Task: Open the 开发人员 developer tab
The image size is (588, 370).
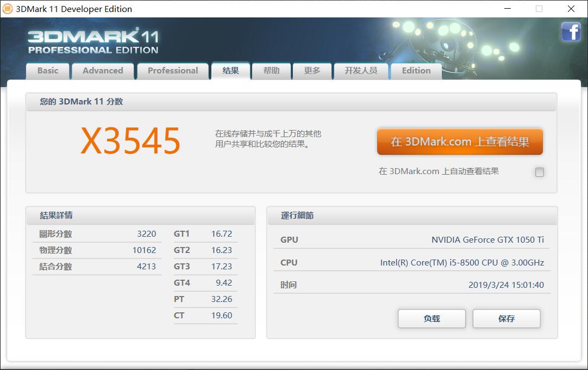Action: tap(361, 71)
